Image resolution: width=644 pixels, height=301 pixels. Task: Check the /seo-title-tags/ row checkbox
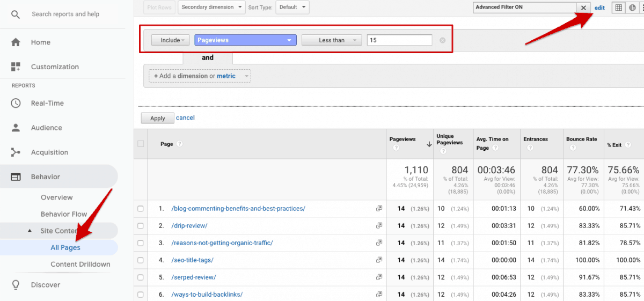click(x=141, y=260)
